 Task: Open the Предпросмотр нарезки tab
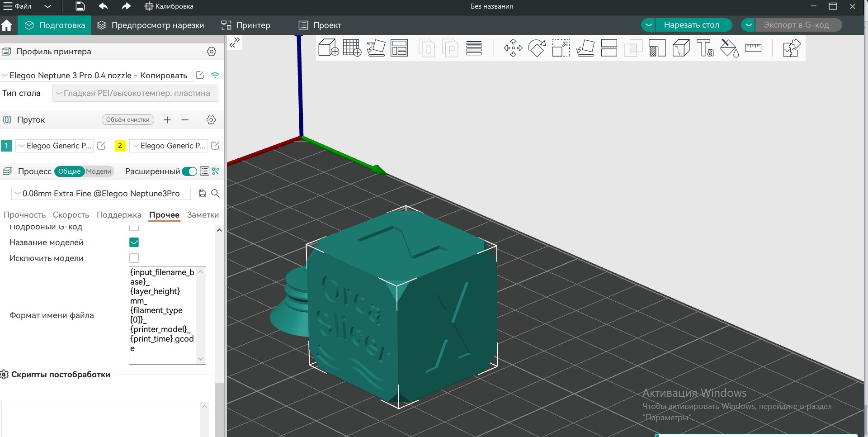pos(151,25)
